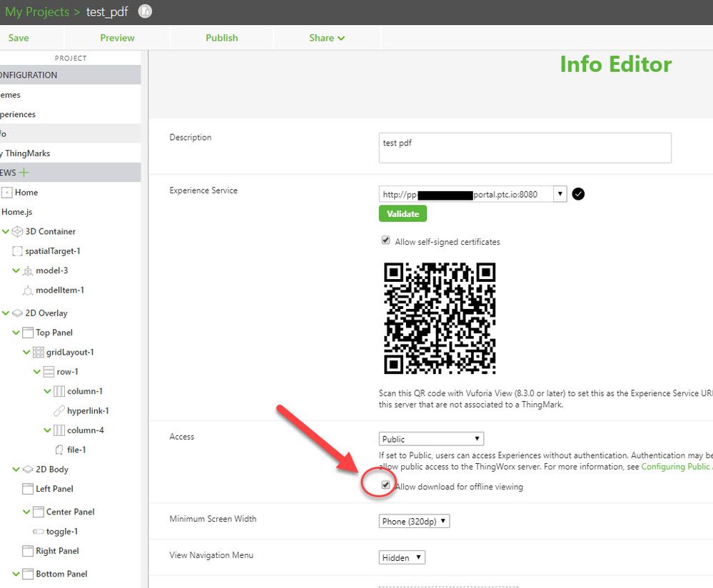713x588 pixels.
Task: Click the gridLayout-1 grid icon
Action: point(39,353)
